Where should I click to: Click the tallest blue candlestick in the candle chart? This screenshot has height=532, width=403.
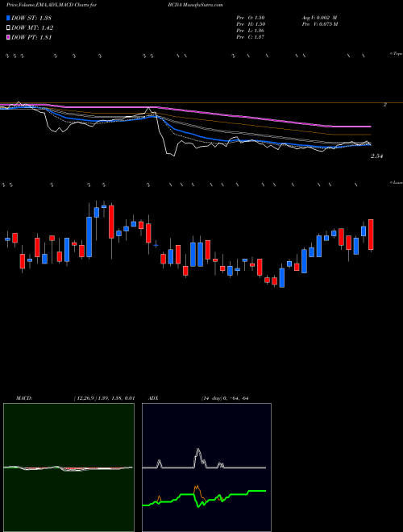point(89,237)
